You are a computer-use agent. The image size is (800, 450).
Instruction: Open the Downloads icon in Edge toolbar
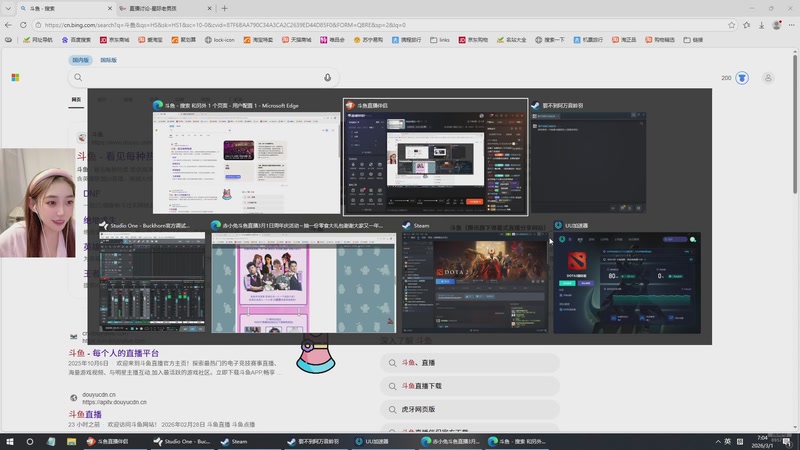point(761,24)
